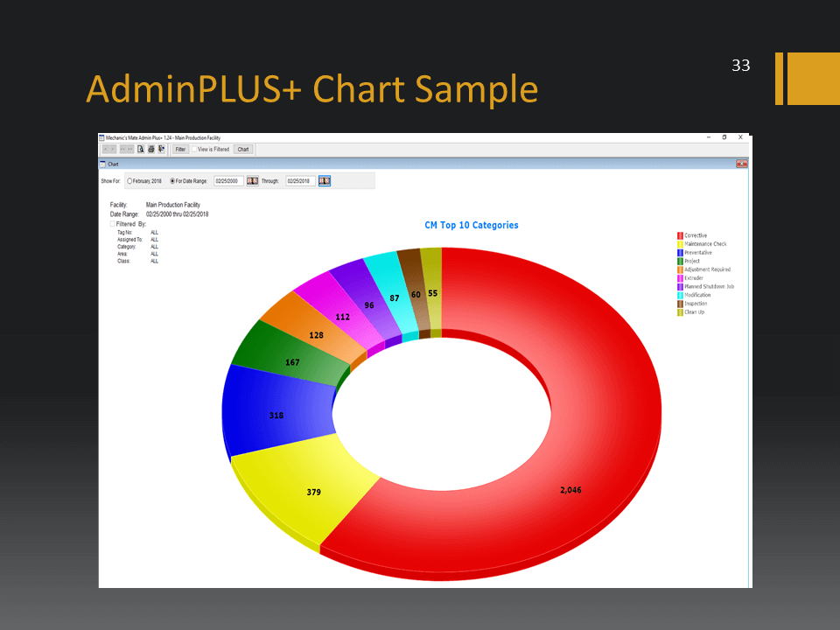The width and height of the screenshot is (840, 630).
Task: Jump to last record double-arrow
Action: click(129, 150)
